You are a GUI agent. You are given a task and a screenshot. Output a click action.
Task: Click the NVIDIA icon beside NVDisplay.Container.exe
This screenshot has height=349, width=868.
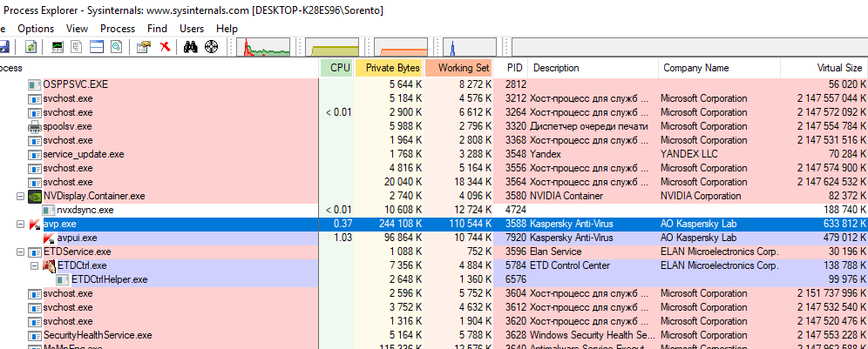tap(35, 196)
